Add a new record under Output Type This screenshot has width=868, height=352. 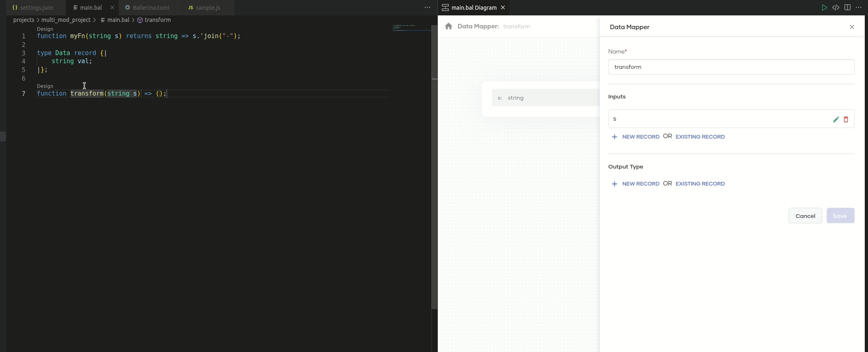[635, 184]
